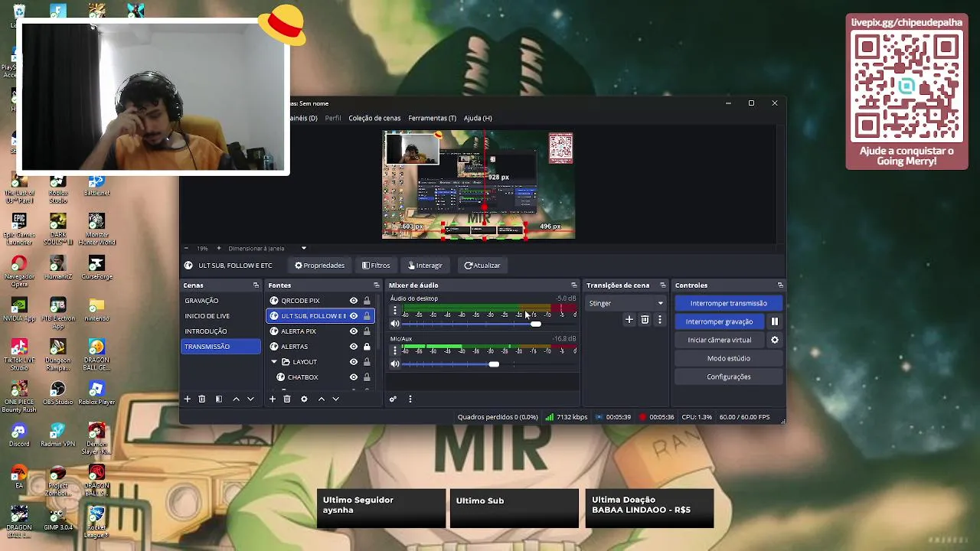980x551 pixels.
Task: Click Iniciar câmera virtual button
Action: click(x=719, y=340)
